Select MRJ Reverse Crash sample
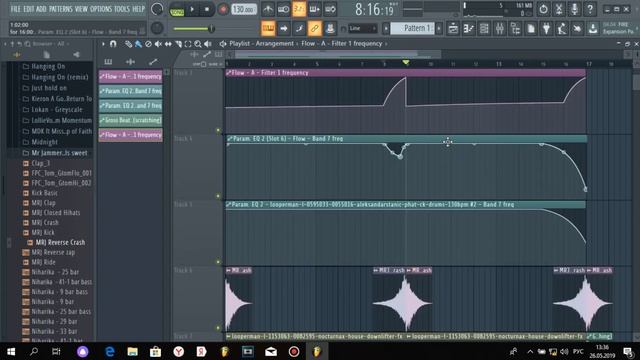 [x=60, y=242]
